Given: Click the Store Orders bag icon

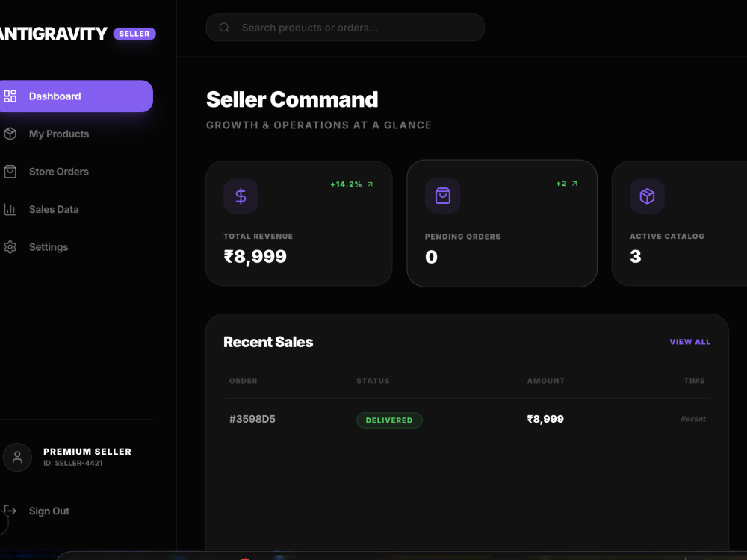Looking at the screenshot, I should pos(10,172).
